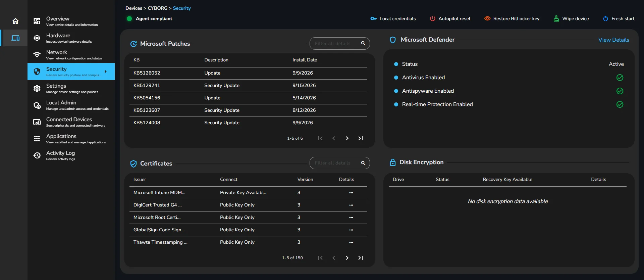Image resolution: width=644 pixels, height=280 pixels.
Task: Click Real-time Protection Enabled check indicator
Action: [x=620, y=104]
